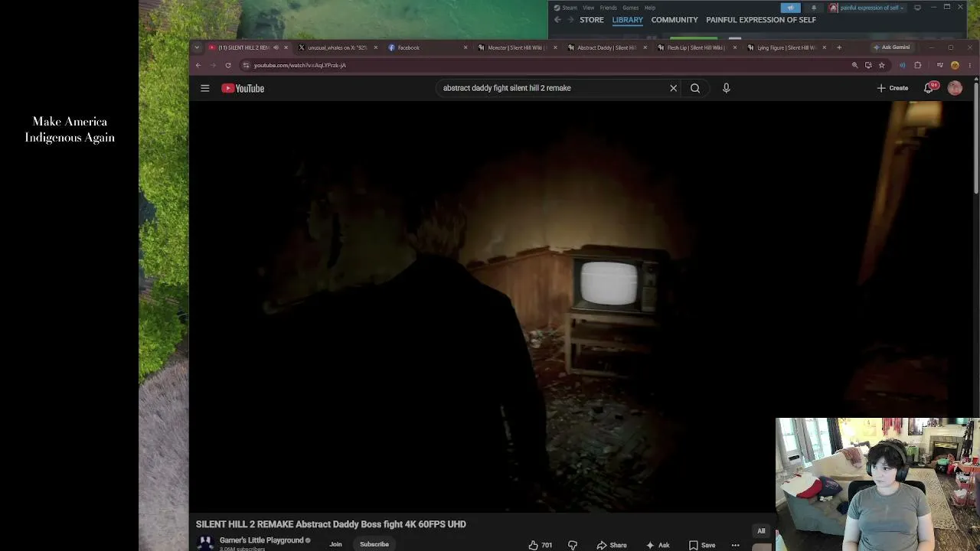Start voice search with the microphone

[x=727, y=88]
